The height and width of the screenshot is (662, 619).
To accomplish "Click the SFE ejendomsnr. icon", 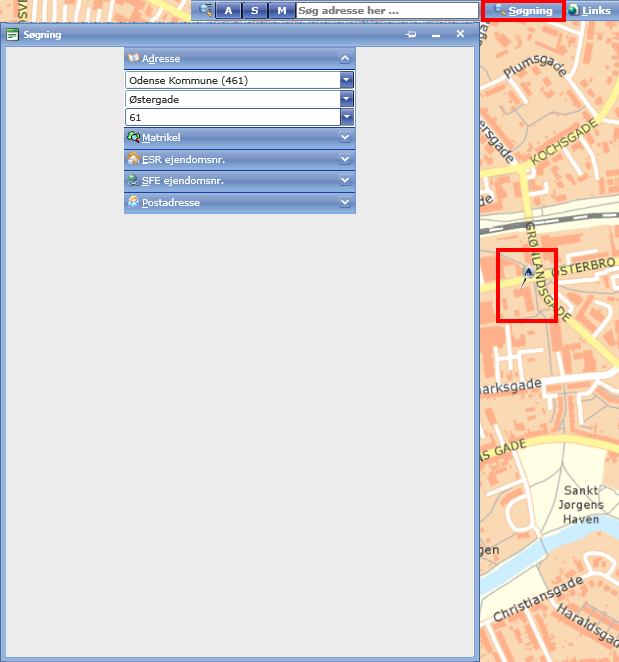I will pos(133,180).
